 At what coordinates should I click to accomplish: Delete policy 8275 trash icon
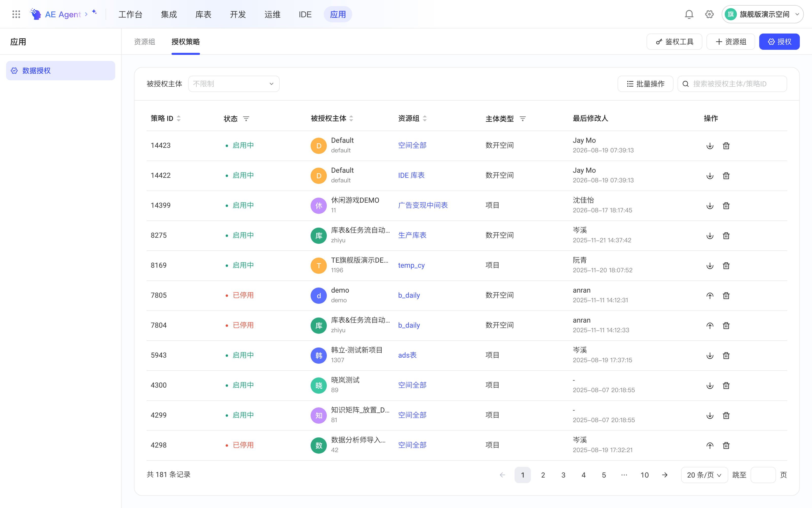[x=726, y=235]
